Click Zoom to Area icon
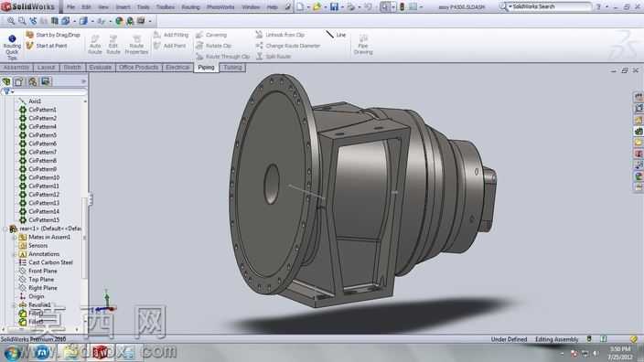This screenshot has width=644, height=362. [22, 20]
